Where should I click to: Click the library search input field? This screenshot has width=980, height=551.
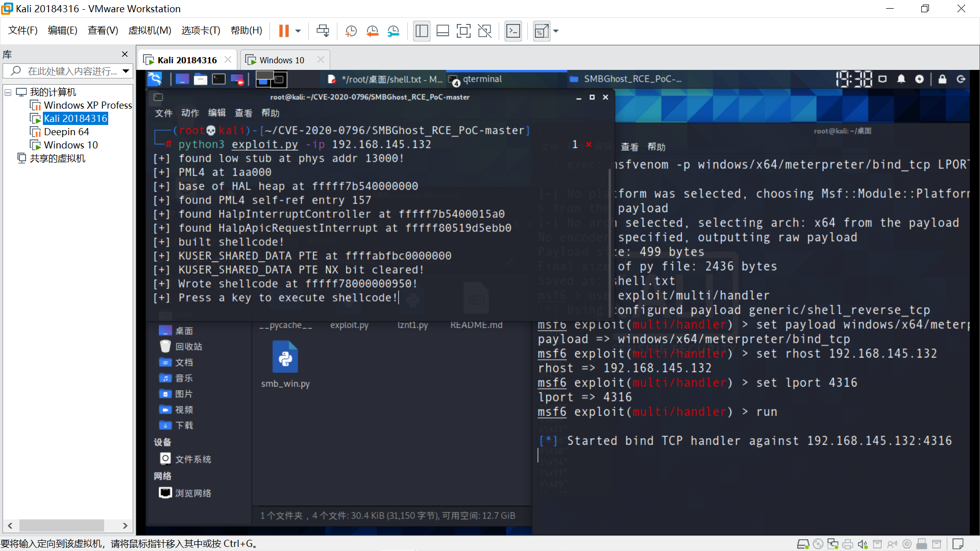click(71, 71)
